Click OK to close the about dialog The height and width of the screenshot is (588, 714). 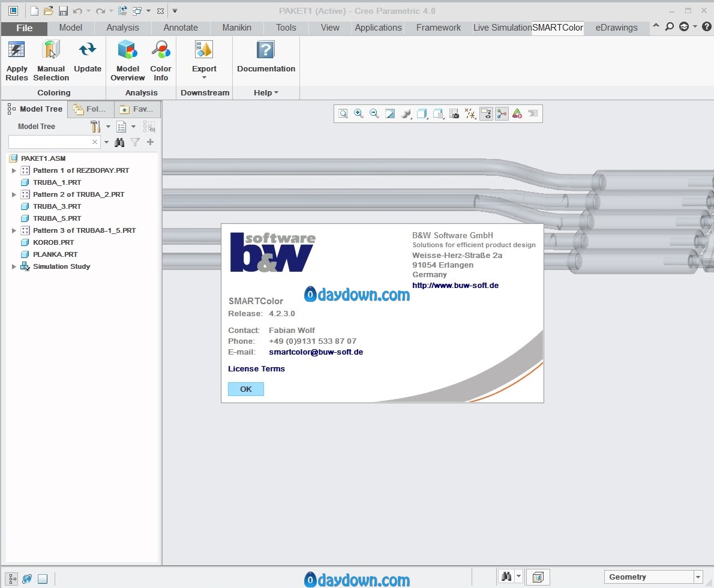pyautogui.click(x=246, y=389)
